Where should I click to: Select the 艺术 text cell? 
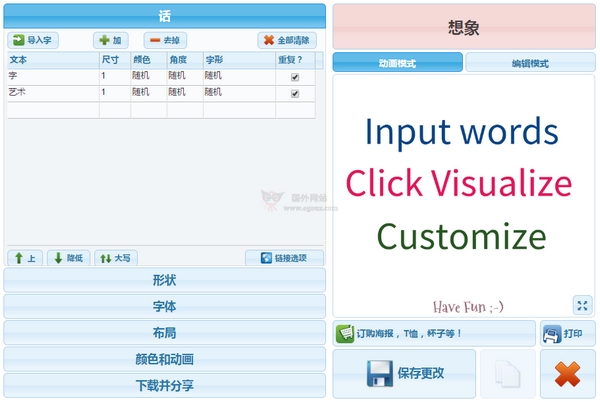(53, 93)
